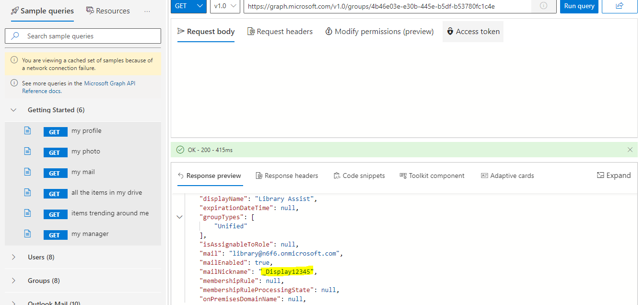Image resolution: width=644 pixels, height=305 pixels.
Task: Expand the response preview panel
Action: click(x=614, y=176)
